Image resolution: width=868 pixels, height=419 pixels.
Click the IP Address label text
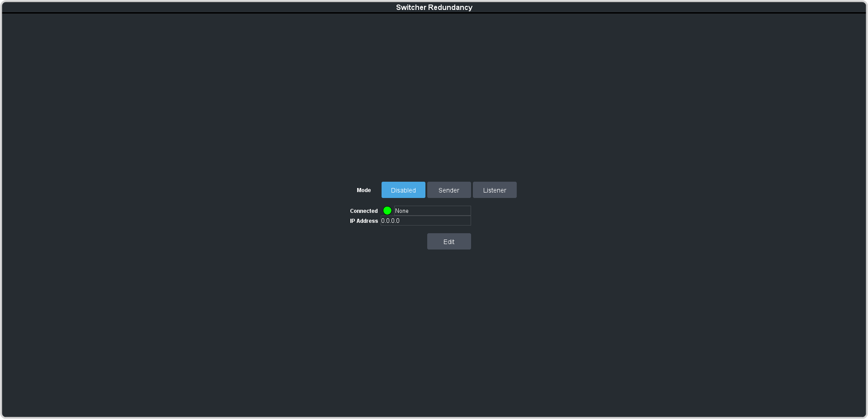tap(363, 221)
